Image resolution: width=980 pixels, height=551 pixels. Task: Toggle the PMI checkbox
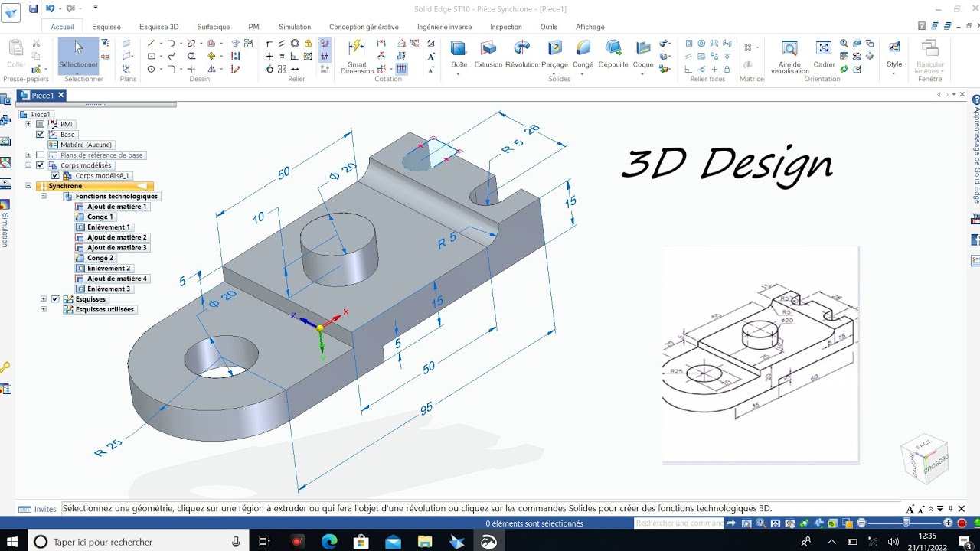[41, 124]
